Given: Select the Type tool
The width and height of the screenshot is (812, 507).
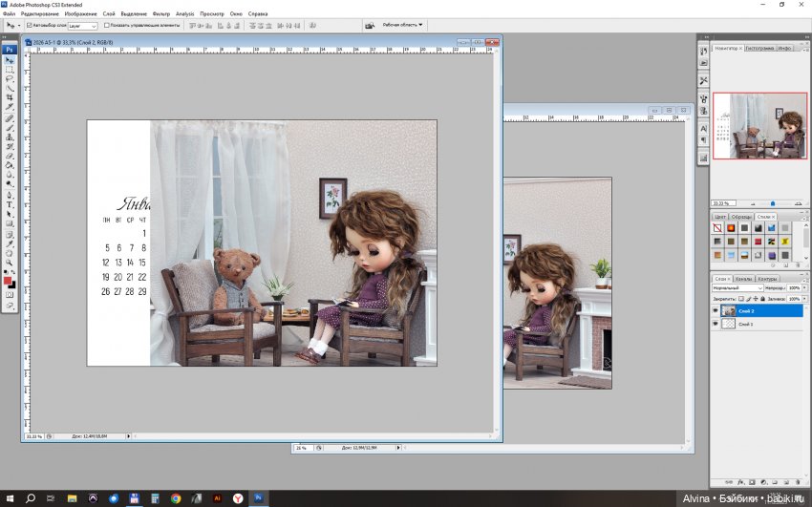Looking at the screenshot, I should [x=10, y=204].
